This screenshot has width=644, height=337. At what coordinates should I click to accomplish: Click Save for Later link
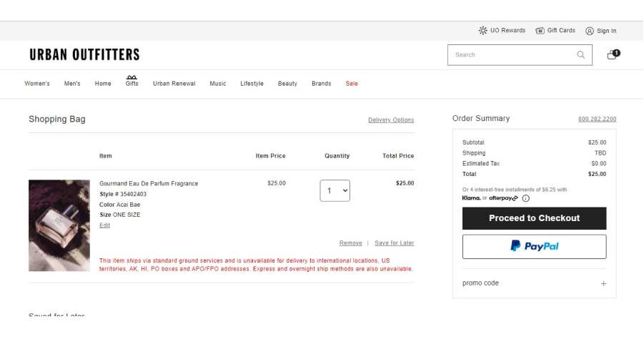(x=395, y=243)
